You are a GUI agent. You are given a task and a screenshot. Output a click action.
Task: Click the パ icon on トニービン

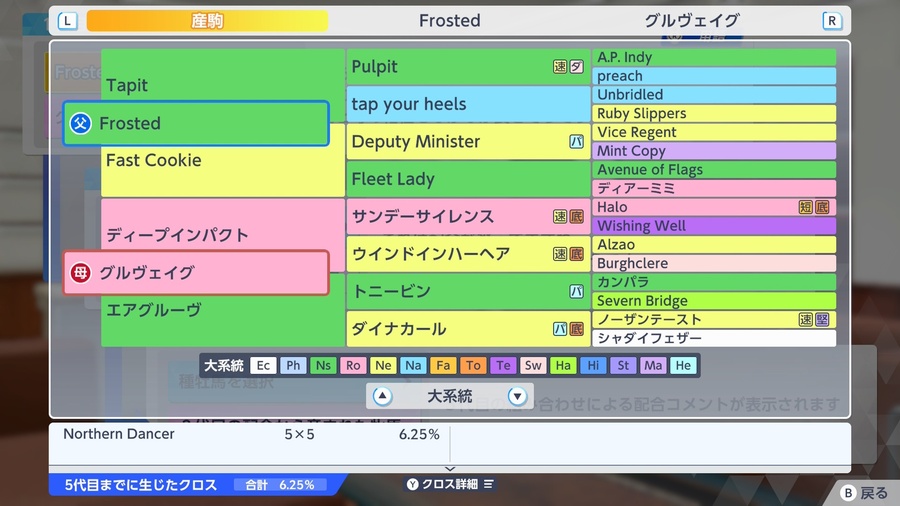coord(576,291)
